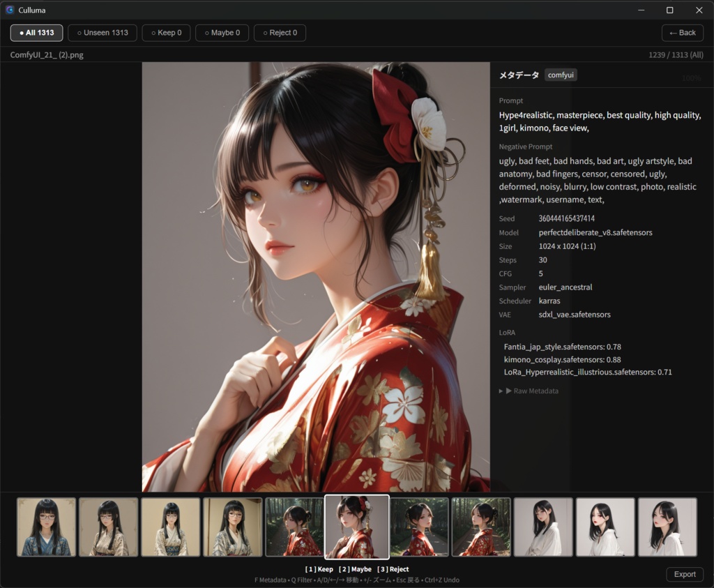This screenshot has width=714, height=588.
Task: Open thumbnail of girl in forest left of selected
Action: pos(295,527)
